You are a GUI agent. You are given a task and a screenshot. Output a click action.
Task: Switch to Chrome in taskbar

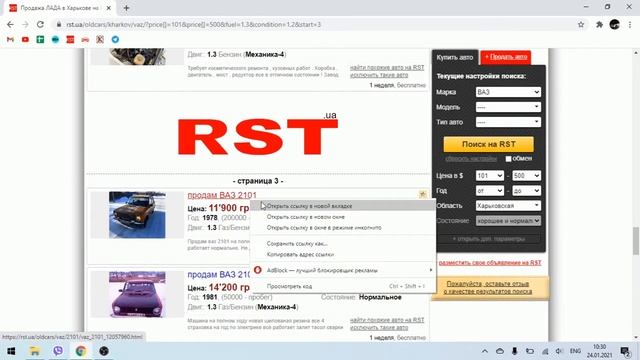click(x=81, y=351)
